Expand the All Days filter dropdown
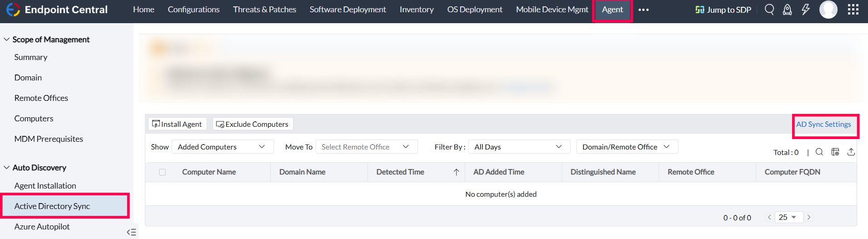 tap(519, 147)
